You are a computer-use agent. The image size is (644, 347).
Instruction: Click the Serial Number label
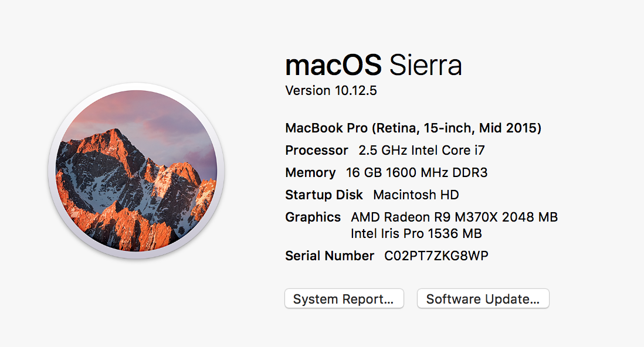pyautogui.click(x=330, y=256)
